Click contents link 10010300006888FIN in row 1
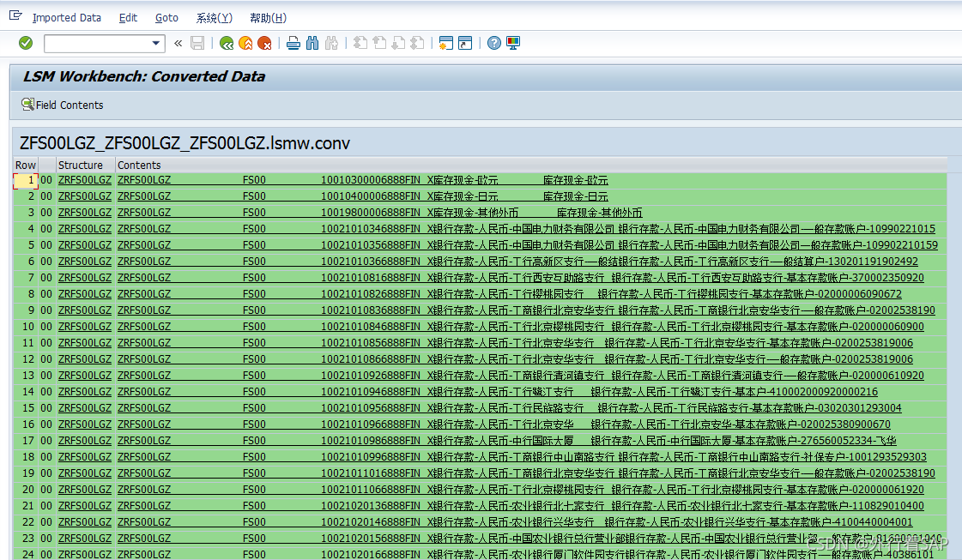Viewport: 962px width, 560px height. click(371, 180)
